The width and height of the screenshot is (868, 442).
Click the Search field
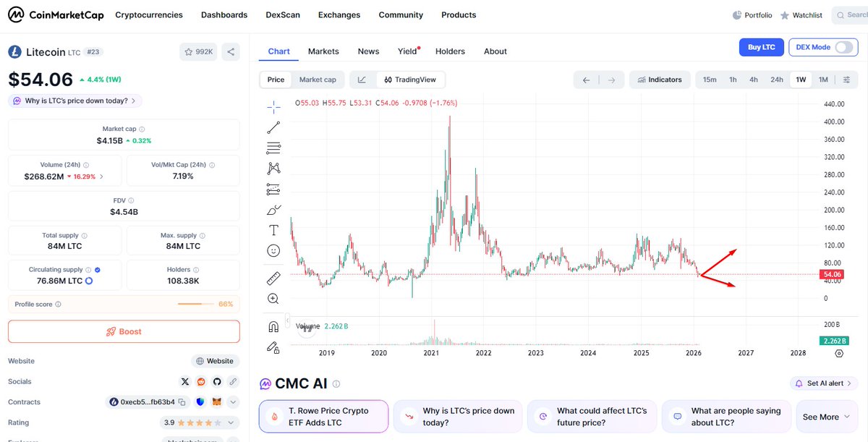point(849,14)
